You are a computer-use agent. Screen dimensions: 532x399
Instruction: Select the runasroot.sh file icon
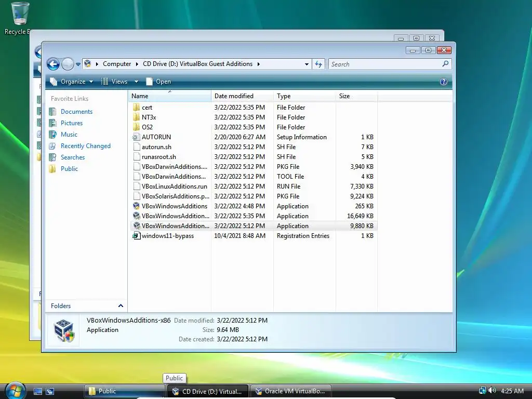tap(137, 156)
